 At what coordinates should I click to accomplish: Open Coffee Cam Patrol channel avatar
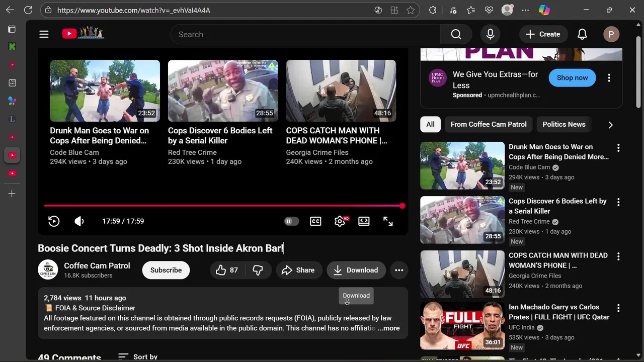pos(48,270)
